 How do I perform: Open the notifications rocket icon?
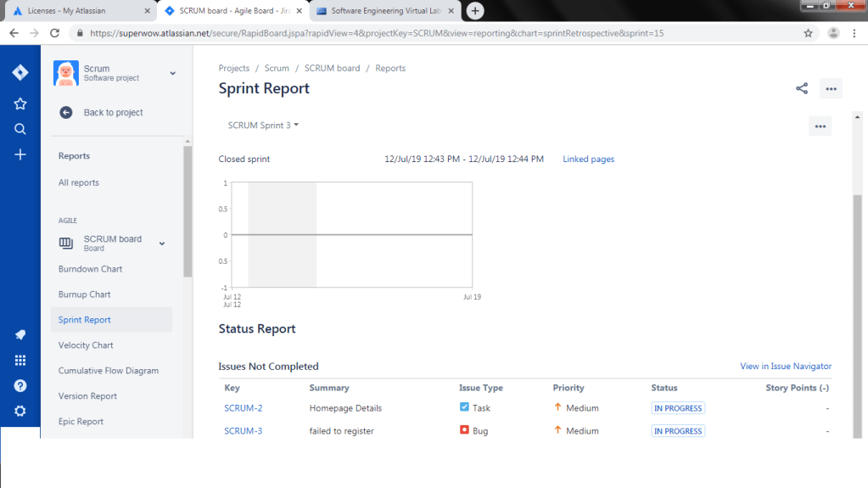20,334
